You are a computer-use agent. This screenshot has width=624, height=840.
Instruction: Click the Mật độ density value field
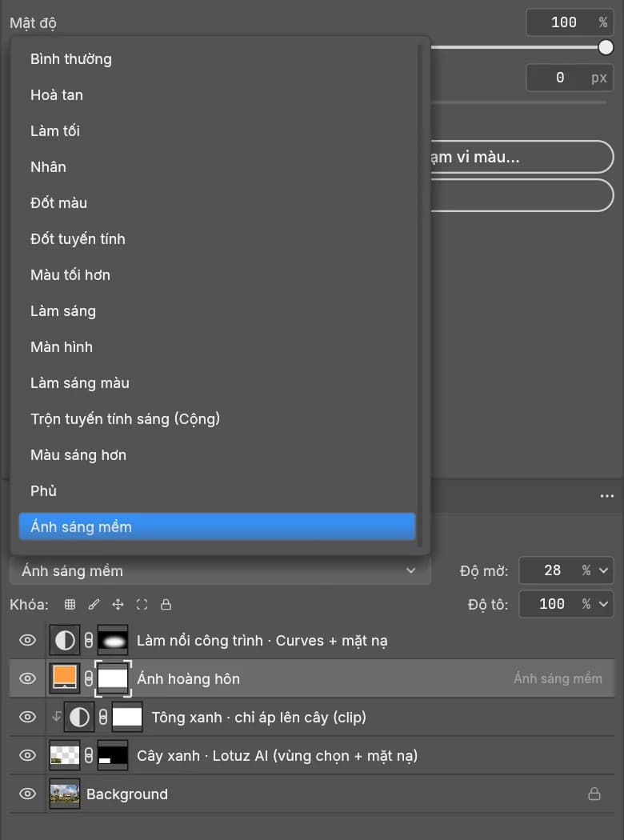570,22
